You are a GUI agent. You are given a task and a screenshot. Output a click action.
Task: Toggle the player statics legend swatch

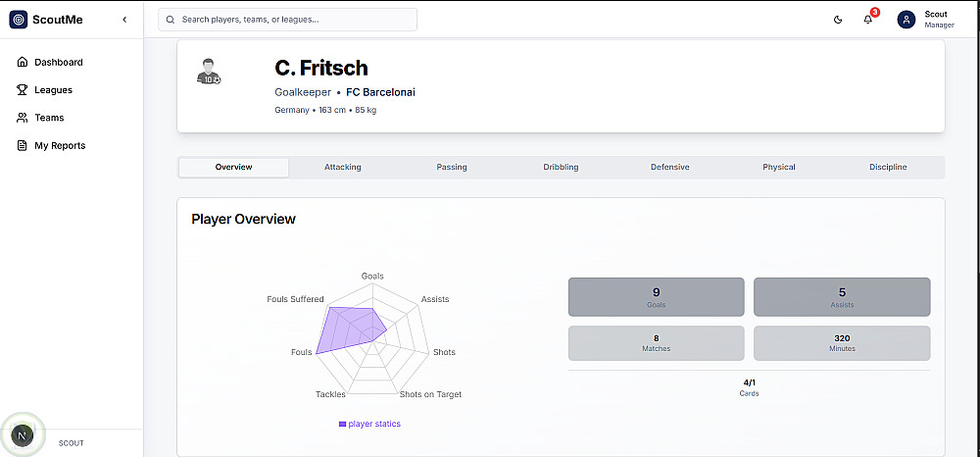[x=342, y=424]
